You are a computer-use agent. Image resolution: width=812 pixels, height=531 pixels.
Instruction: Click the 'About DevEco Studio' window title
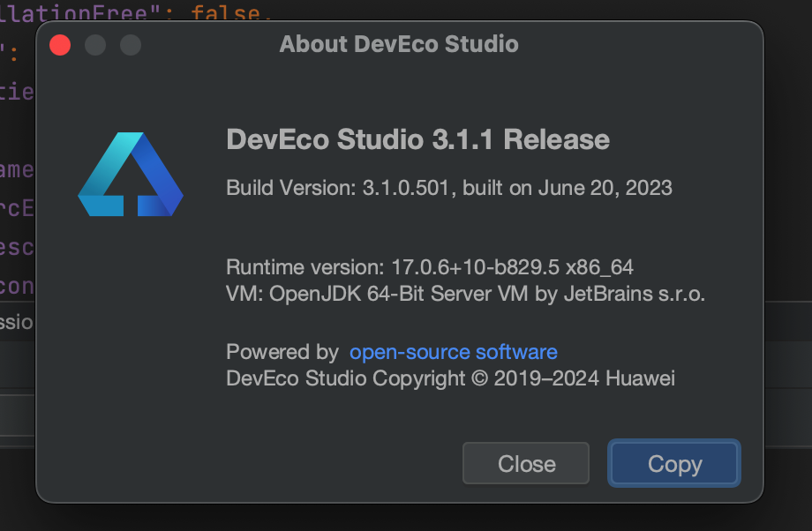click(399, 44)
